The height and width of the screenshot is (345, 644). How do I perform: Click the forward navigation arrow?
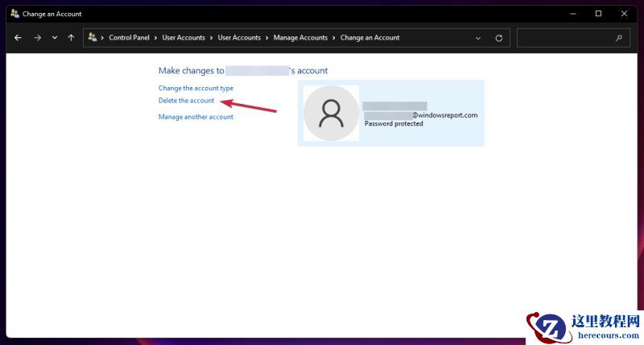point(37,38)
